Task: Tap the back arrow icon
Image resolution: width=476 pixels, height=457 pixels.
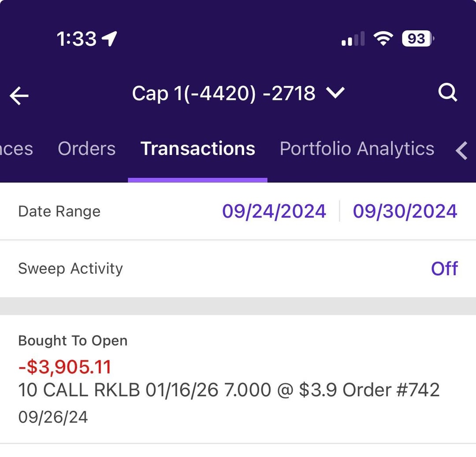Action: coord(19,96)
